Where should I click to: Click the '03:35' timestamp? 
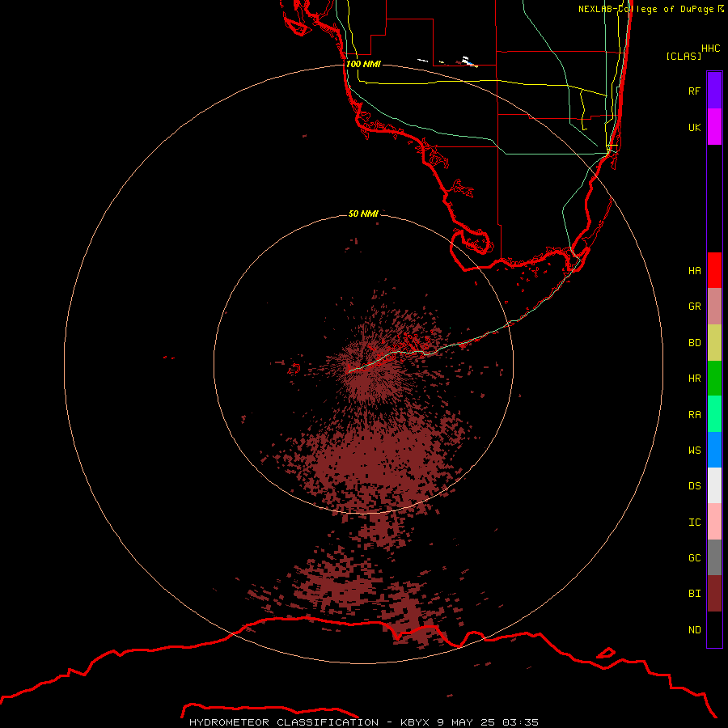point(522,722)
